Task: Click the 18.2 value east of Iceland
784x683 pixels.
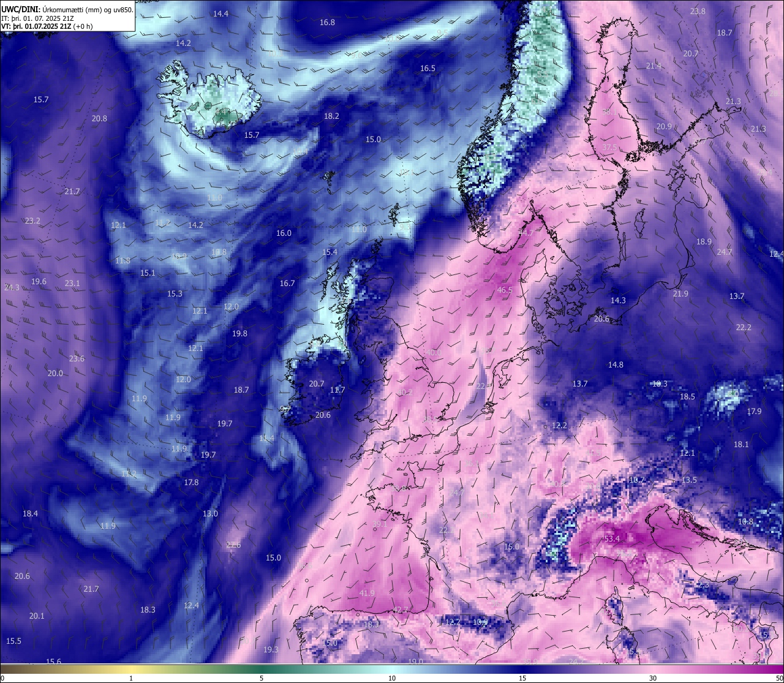Action: (331, 116)
